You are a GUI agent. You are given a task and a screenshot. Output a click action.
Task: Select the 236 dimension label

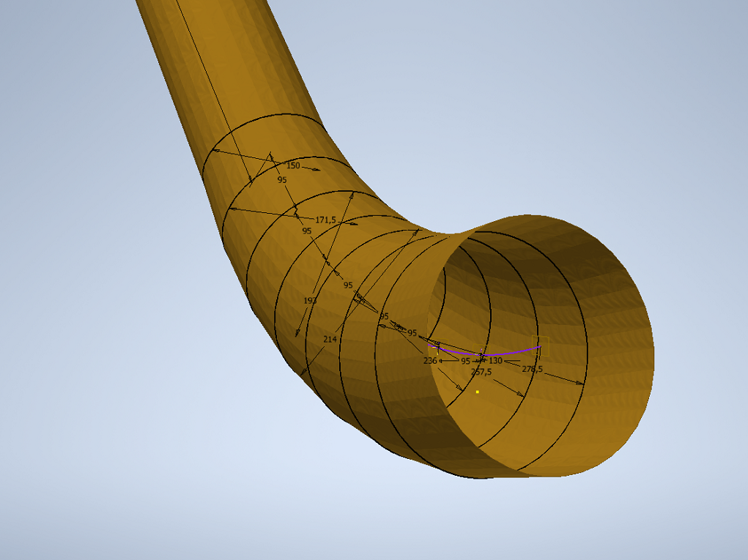click(430, 361)
